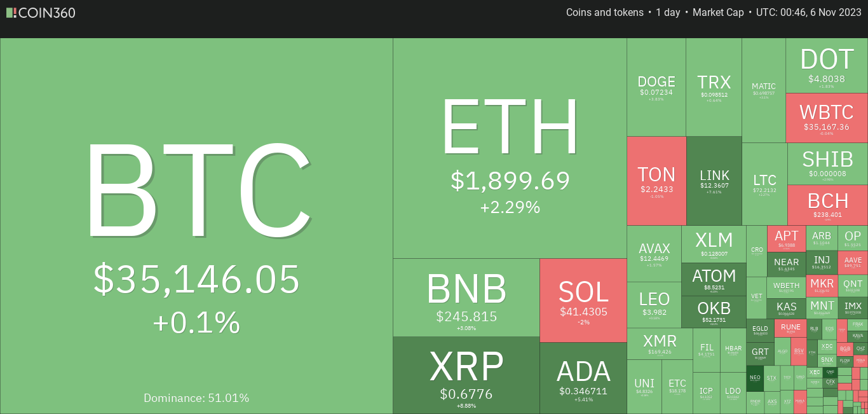Select the ETH market tile
The height and width of the screenshot is (414, 868).
510,148
